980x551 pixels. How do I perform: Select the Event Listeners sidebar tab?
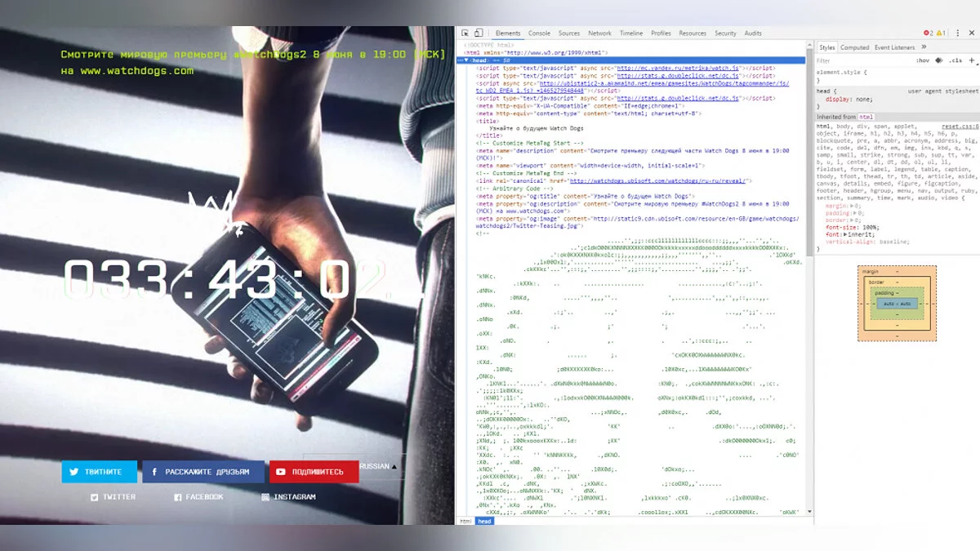click(895, 47)
